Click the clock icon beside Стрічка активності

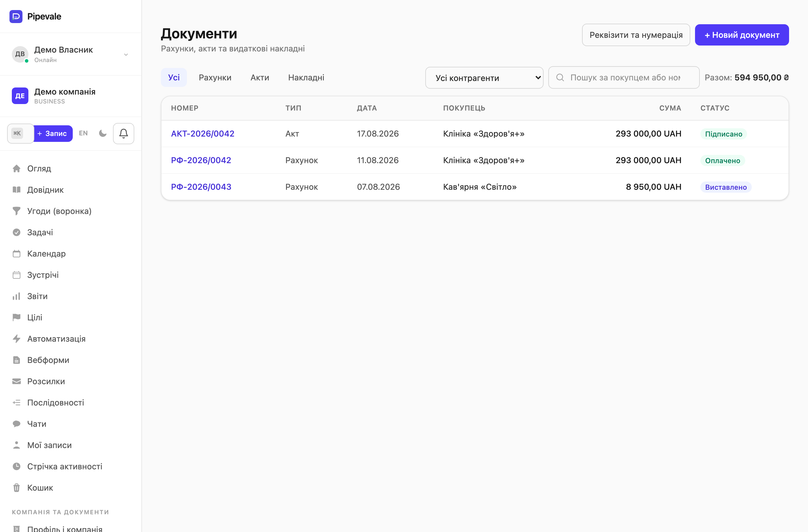pos(16,466)
